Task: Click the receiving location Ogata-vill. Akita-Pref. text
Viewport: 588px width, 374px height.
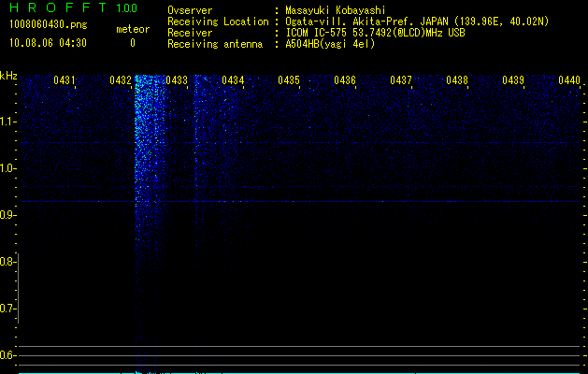Action: click(417, 22)
